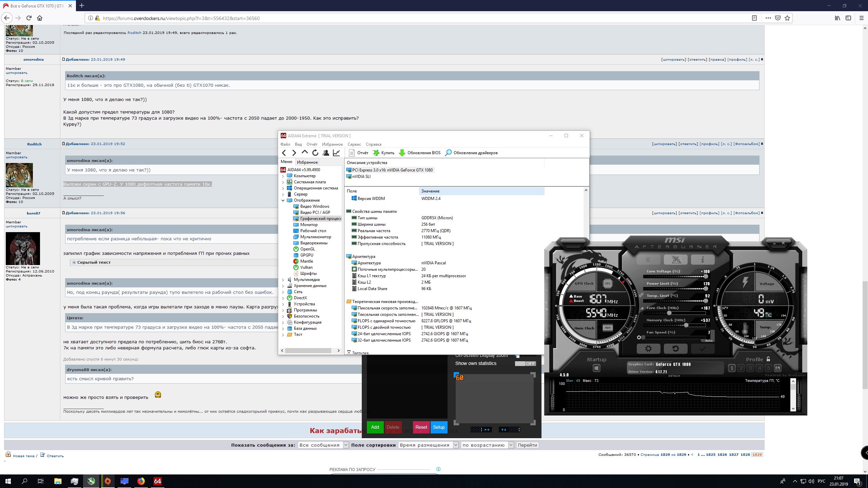Image resolution: width=868 pixels, height=488 pixels.
Task: Click the fan speed settings gear icon
Action: pyautogui.click(x=639, y=337)
